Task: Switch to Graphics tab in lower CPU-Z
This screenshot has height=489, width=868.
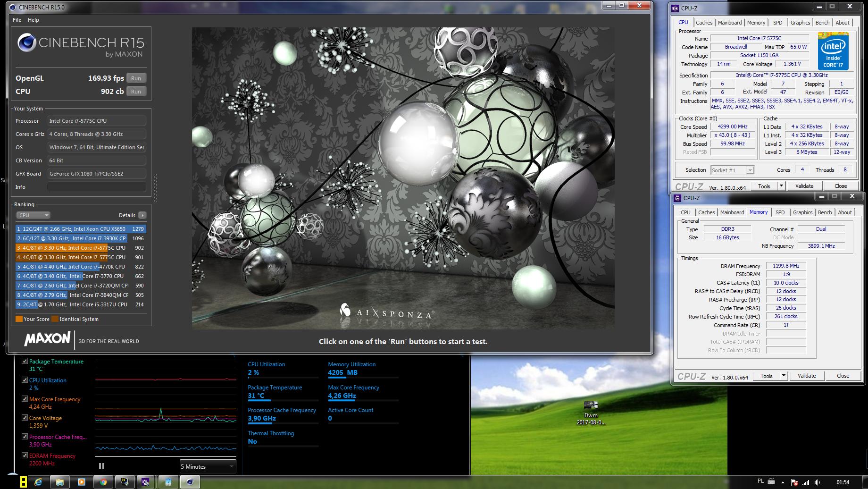Action: click(x=802, y=212)
